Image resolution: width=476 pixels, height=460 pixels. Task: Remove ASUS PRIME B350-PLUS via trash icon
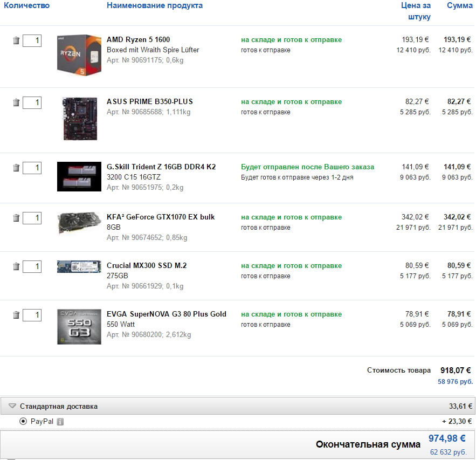pyautogui.click(x=16, y=102)
